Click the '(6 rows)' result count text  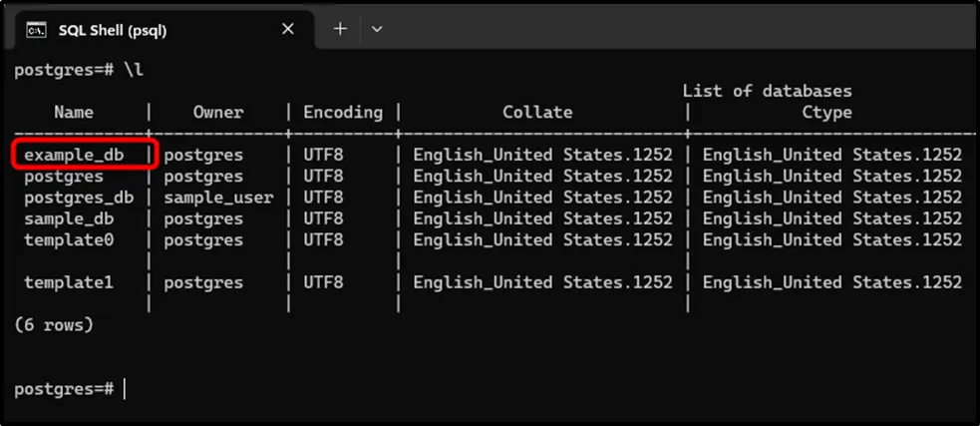tap(54, 325)
